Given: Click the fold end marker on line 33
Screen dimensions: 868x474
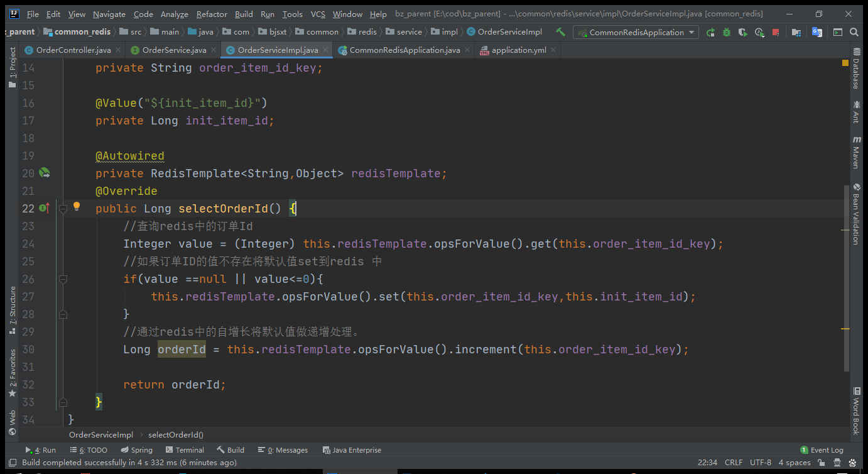Looking at the screenshot, I should click(63, 402).
